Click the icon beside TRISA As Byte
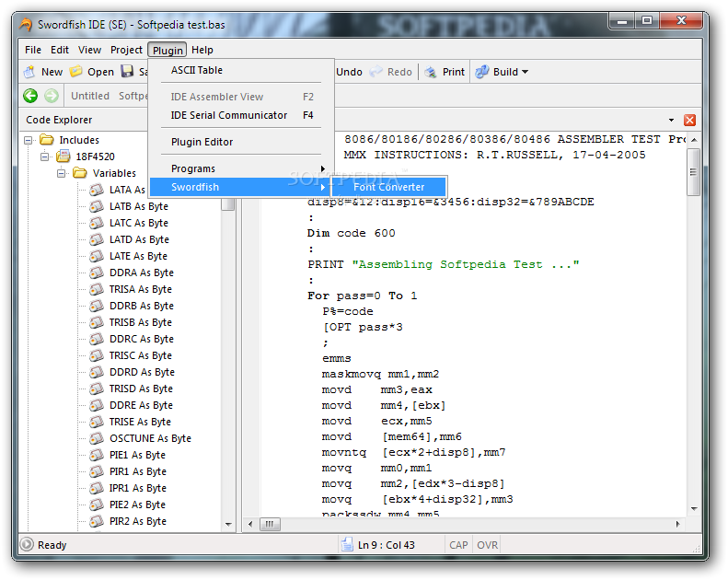Image resolution: width=728 pixels, height=580 pixels. pos(96,289)
